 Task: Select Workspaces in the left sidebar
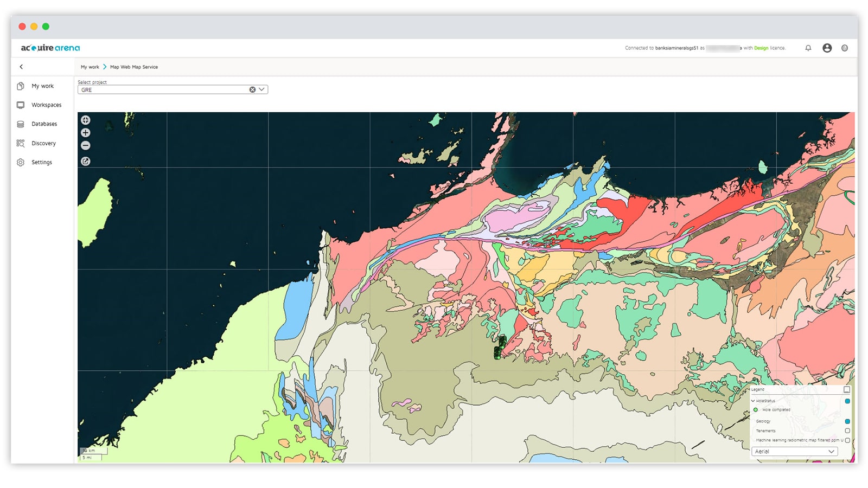(x=46, y=105)
